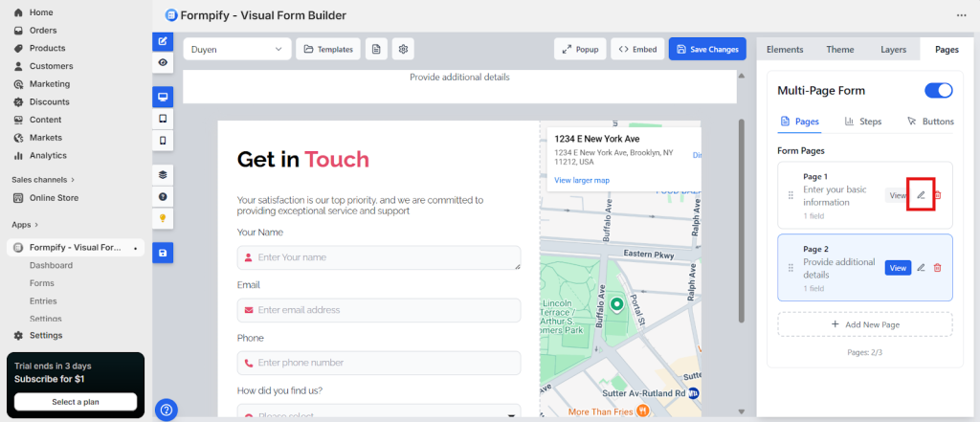Delete Page 2 with its trash icon
The width and height of the screenshot is (980, 422).
click(937, 268)
